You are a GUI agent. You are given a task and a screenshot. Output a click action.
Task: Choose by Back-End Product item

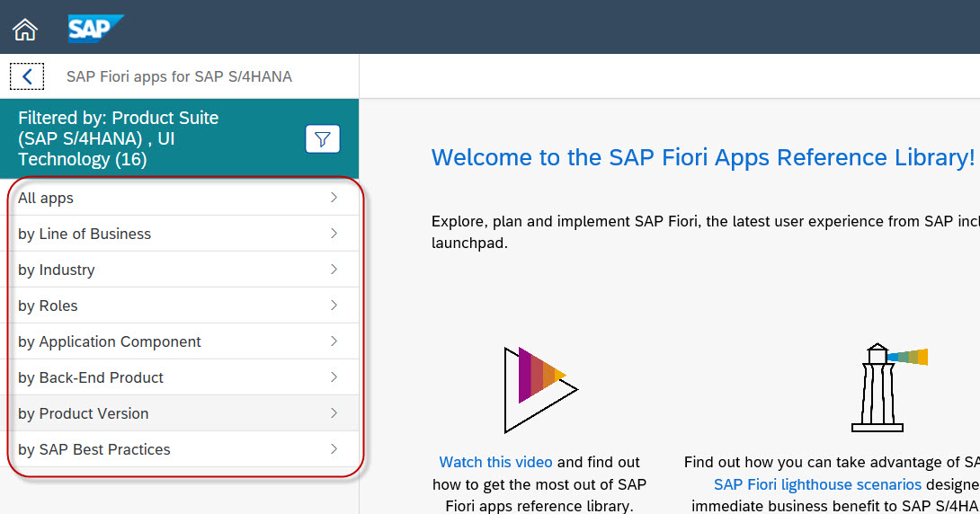180,377
